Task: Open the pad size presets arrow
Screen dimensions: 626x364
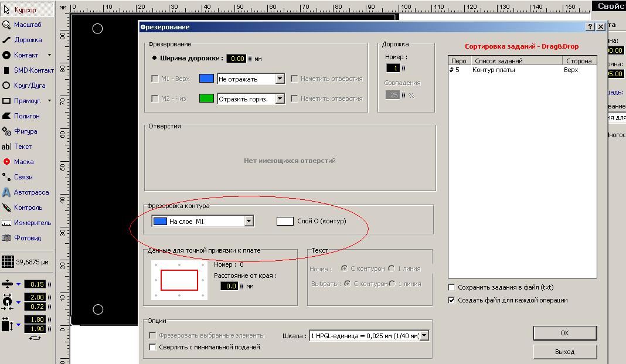Action: pos(18,302)
